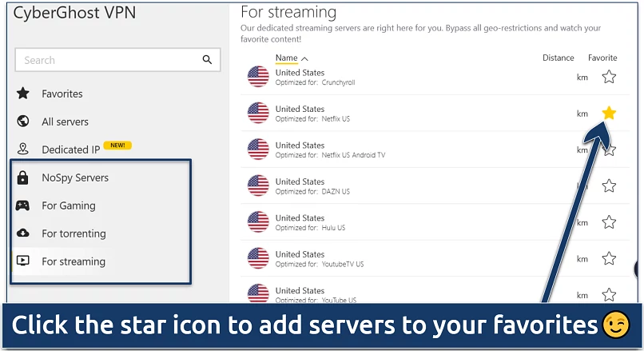Click the US flag for Netflix US server

258,113
